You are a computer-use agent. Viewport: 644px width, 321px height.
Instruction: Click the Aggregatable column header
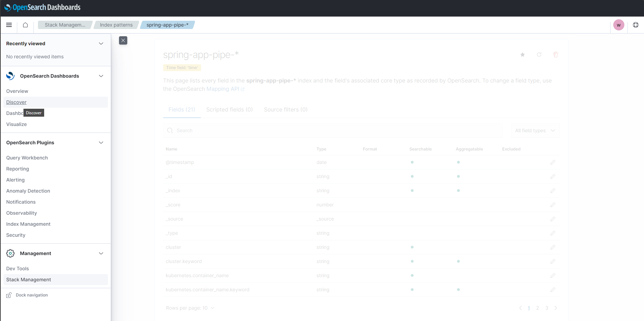pos(469,149)
